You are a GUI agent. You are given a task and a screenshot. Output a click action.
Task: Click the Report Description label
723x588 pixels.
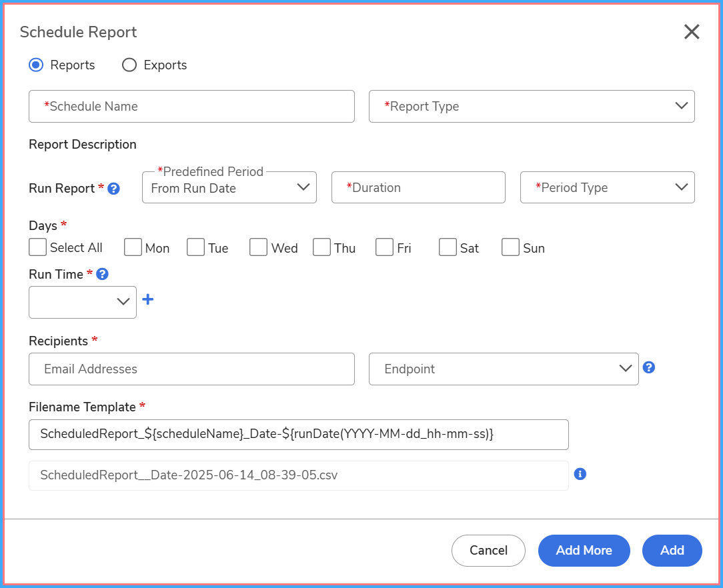pyautogui.click(x=83, y=145)
